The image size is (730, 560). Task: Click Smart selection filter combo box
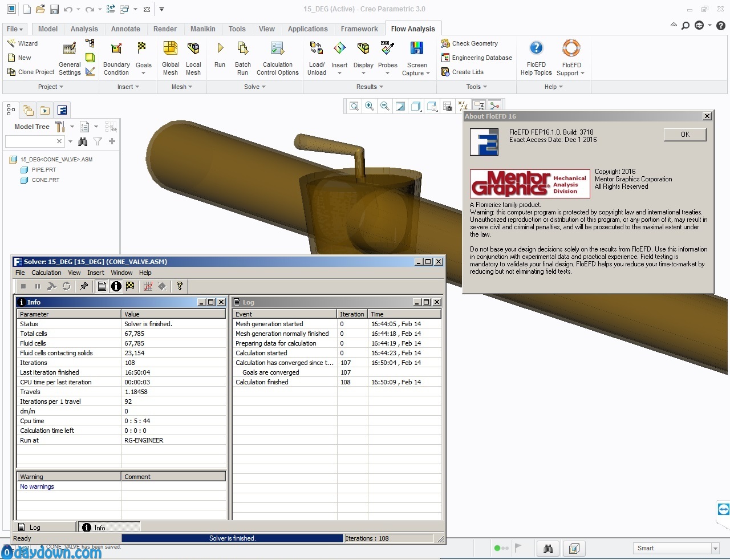point(676,548)
